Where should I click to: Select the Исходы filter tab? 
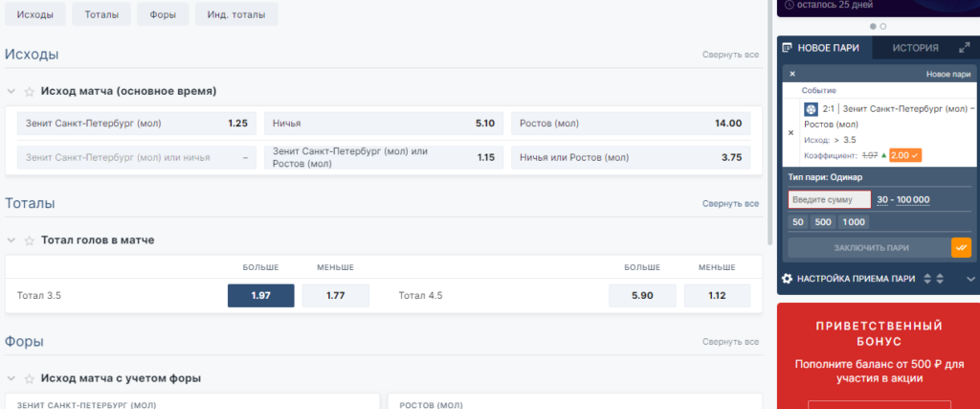coord(35,14)
